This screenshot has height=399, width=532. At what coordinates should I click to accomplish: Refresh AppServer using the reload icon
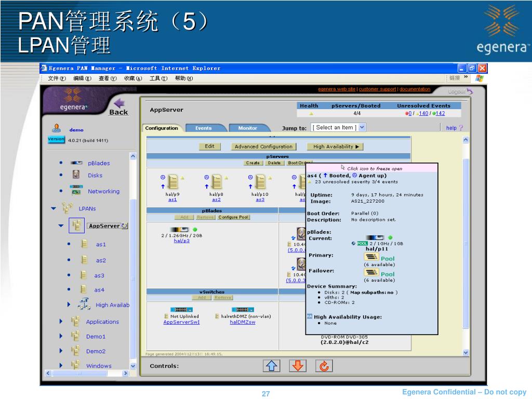[125, 225]
